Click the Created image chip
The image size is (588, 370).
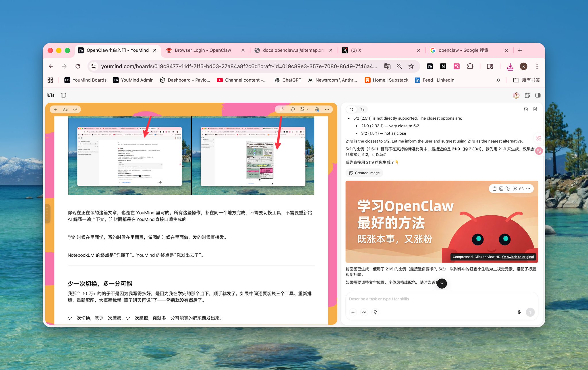(364, 173)
